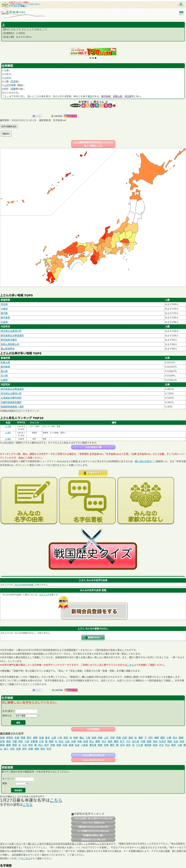Open the hamburger menu icon

(x=181, y=13)
